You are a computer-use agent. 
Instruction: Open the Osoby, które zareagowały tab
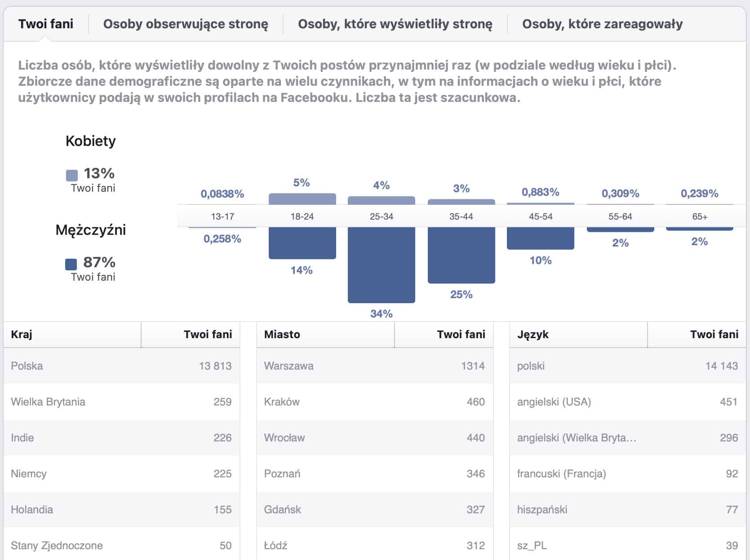602,24
